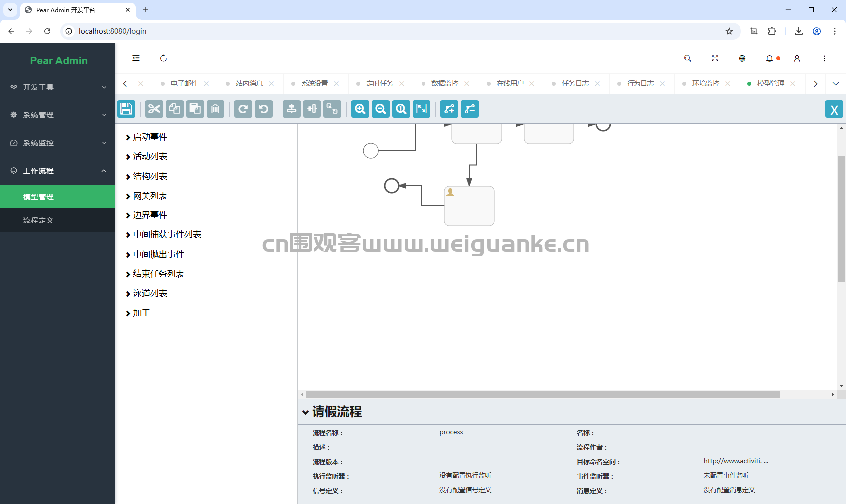The width and height of the screenshot is (846, 504).
Task: Switch to the 电子邮件 tab
Action: tap(184, 84)
